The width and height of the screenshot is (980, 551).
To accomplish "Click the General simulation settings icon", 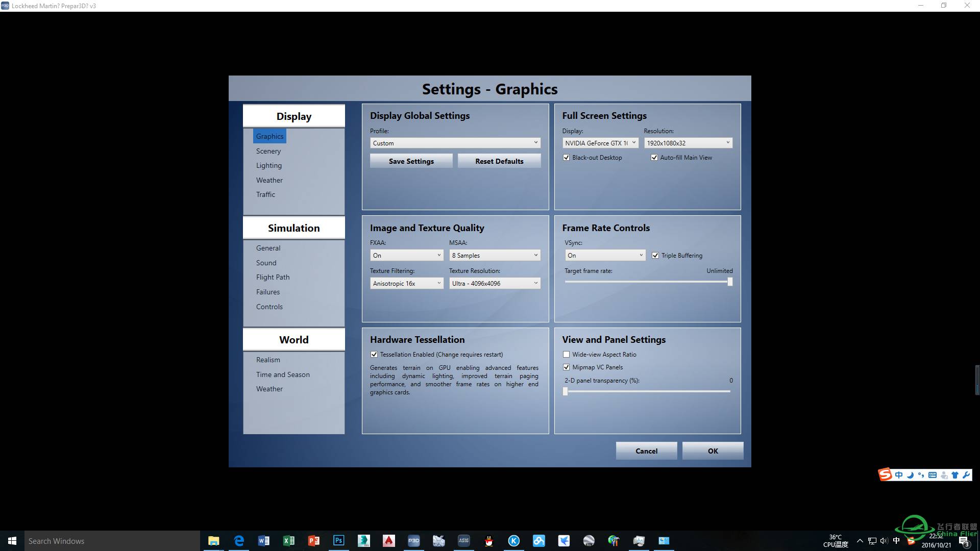I will (x=268, y=247).
